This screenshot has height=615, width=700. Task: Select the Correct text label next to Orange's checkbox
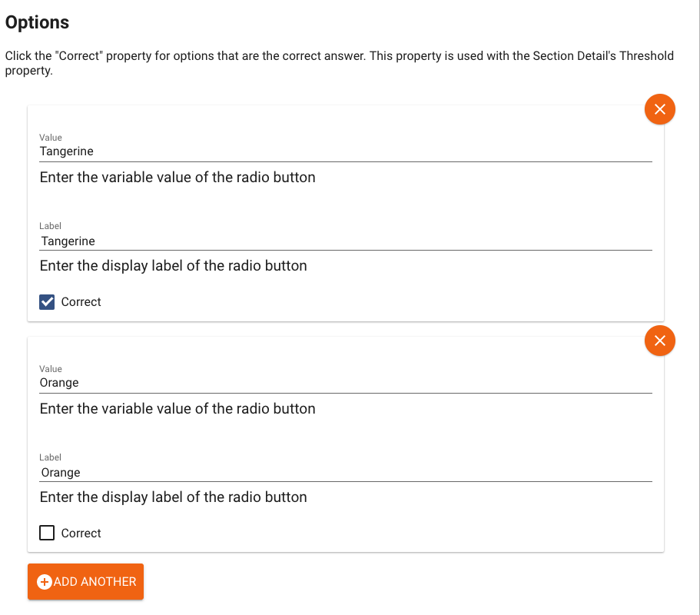pyautogui.click(x=81, y=533)
